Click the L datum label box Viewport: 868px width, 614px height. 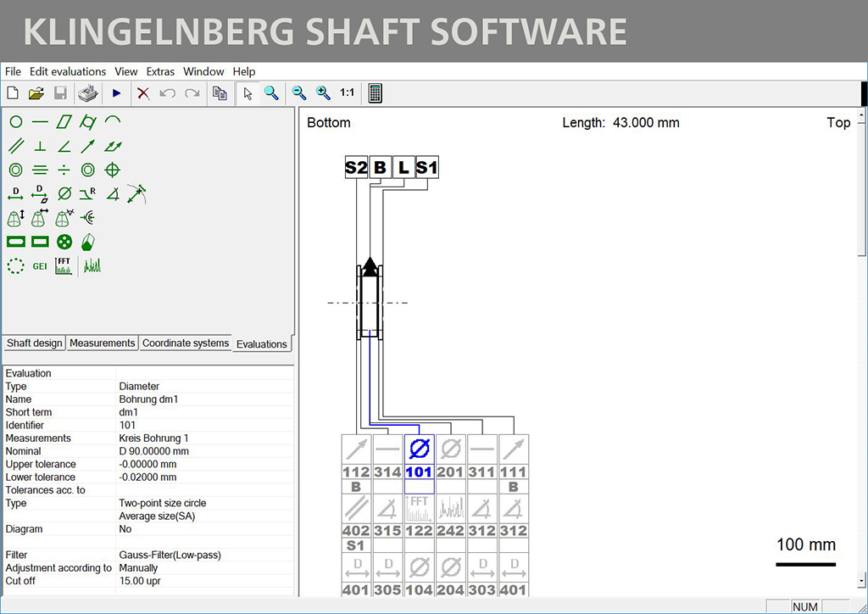403,167
